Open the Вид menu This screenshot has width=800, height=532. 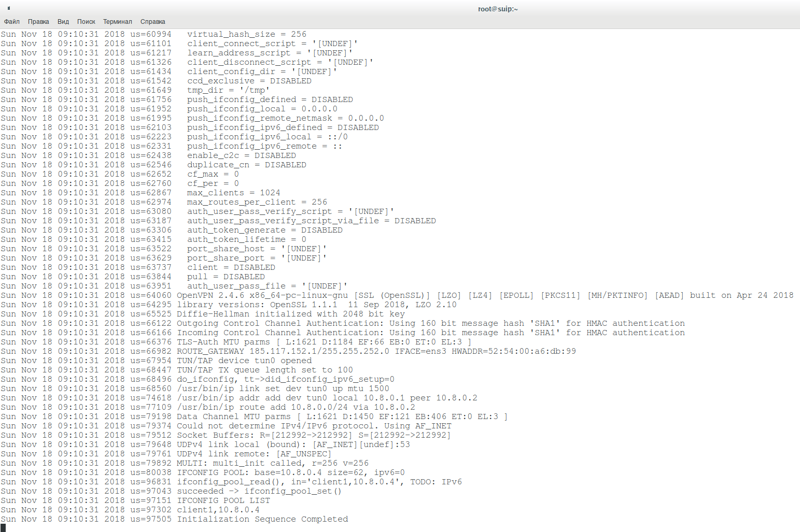[x=63, y=22]
